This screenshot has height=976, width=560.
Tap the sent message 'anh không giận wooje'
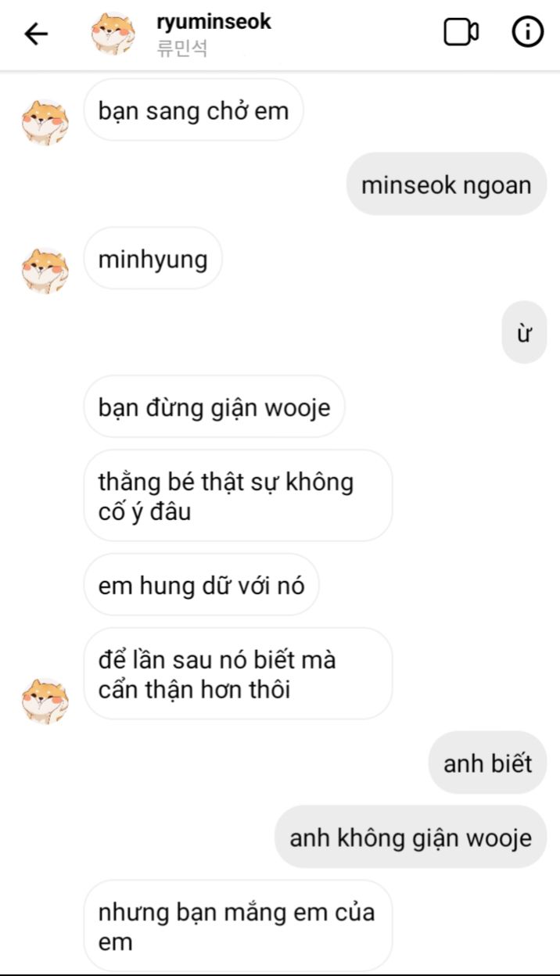click(x=411, y=838)
